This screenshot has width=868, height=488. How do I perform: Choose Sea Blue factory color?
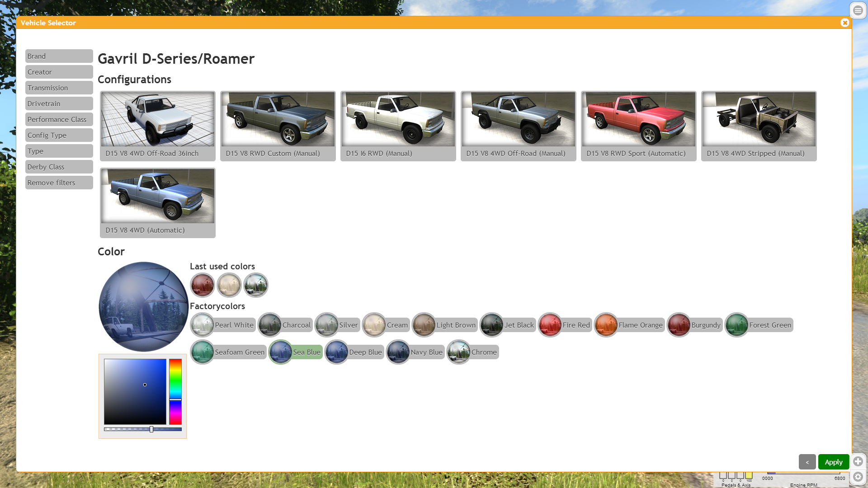point(296,352)
